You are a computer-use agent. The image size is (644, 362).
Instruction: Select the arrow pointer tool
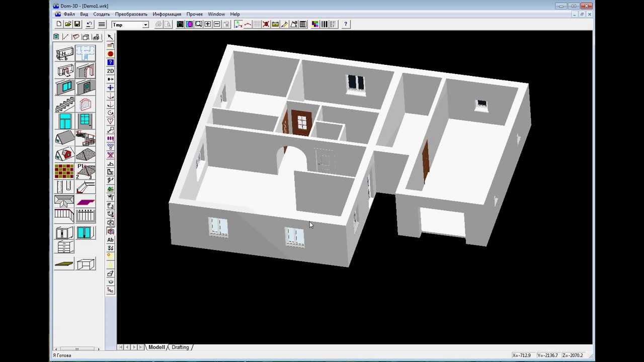pos(110,37)
